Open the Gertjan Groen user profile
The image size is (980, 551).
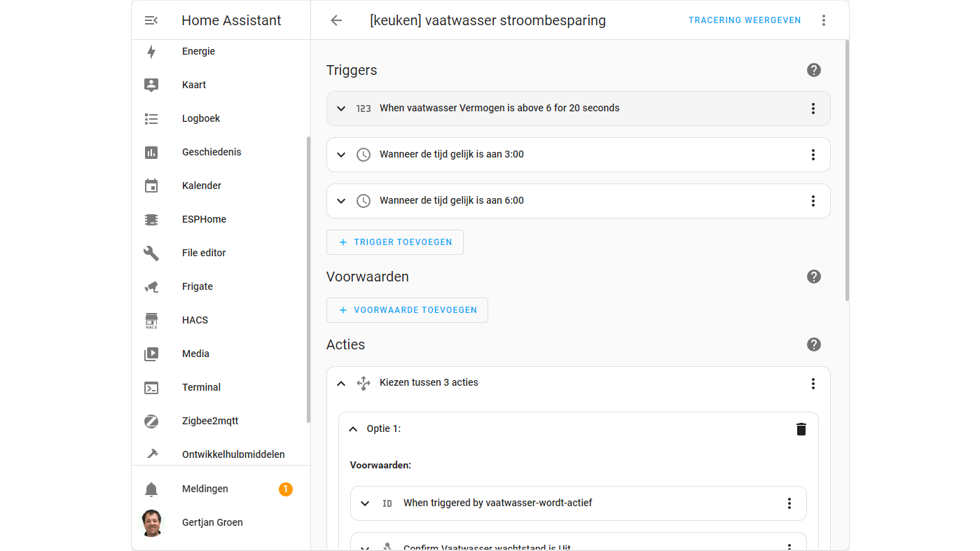(212, 522)
